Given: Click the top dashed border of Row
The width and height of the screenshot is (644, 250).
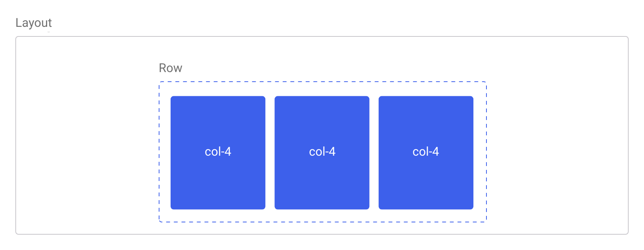Looking at the screenshot, I should 323,82.
